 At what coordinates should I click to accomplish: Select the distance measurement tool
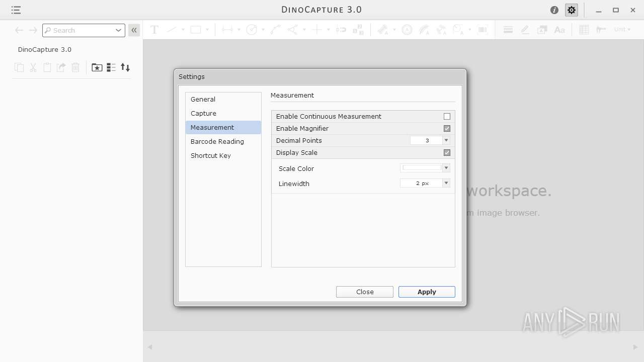pos(227,30)
